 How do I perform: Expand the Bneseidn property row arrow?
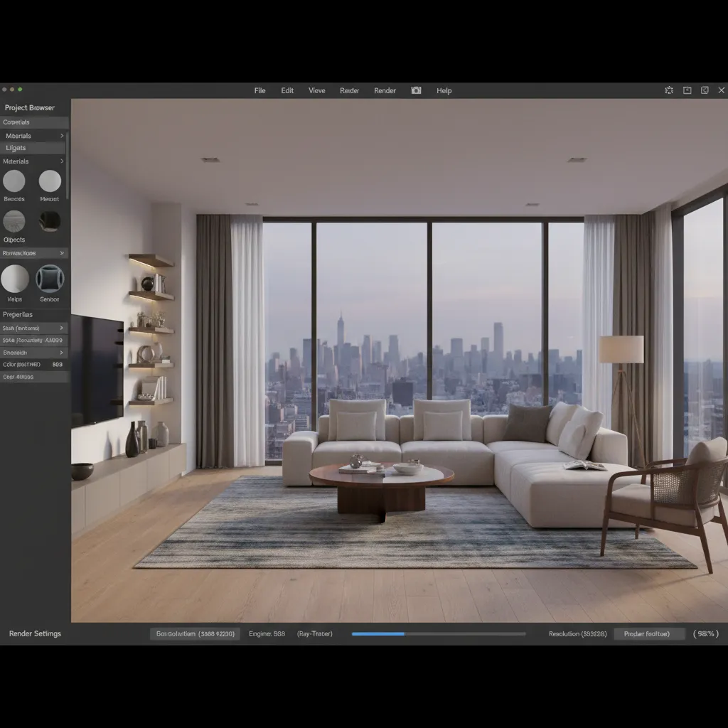[62, 353]
